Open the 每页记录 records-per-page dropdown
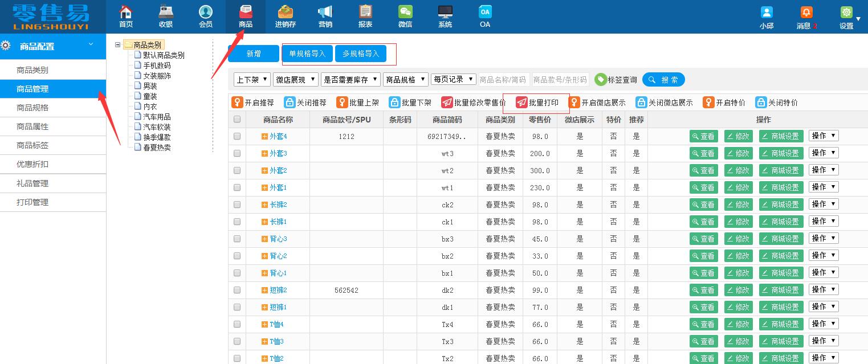Image resolution: width=868 pixels, height=364 pixels. coord(454,80)
